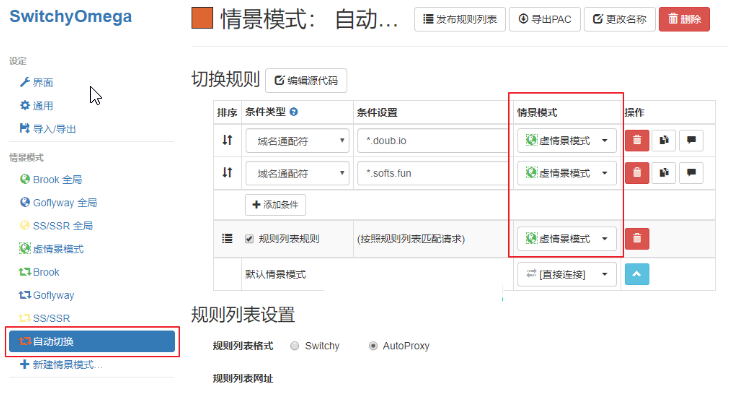Open profile dropdown for *.softs.fun rule
The width and height of the screenshot is (731, 393).
[x=567, y=173]
